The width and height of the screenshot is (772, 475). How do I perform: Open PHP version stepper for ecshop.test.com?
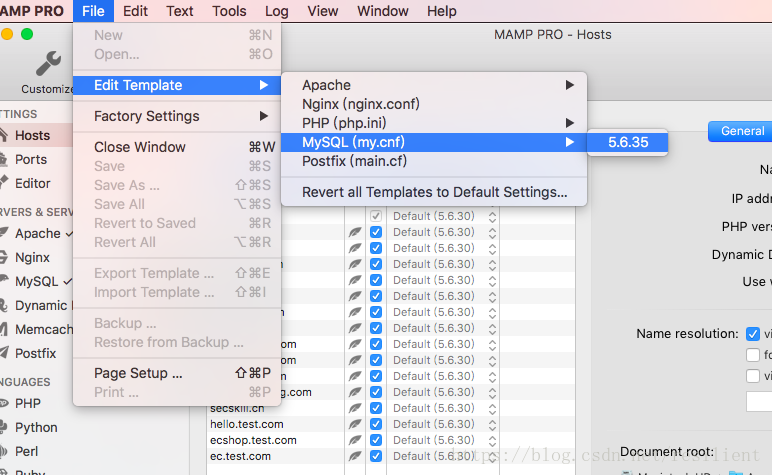[x=492, y=440]
